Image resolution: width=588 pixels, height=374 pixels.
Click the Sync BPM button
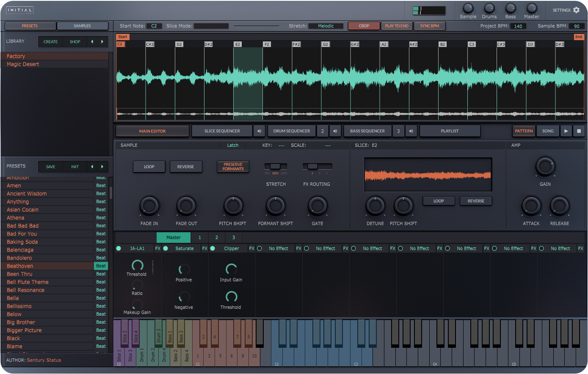[x=429, y=26]
